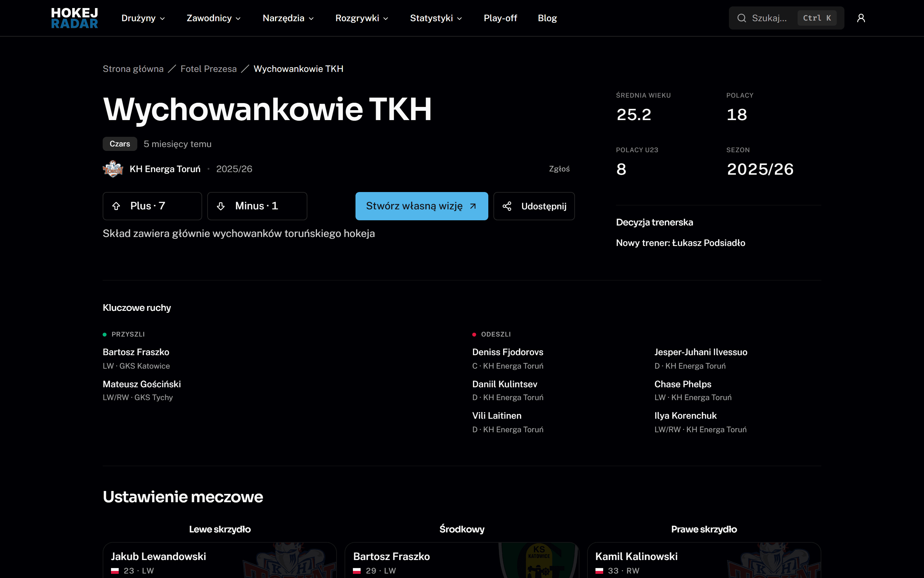Open departed player Deniss Fjodorovs

click(x=508, y=352)
